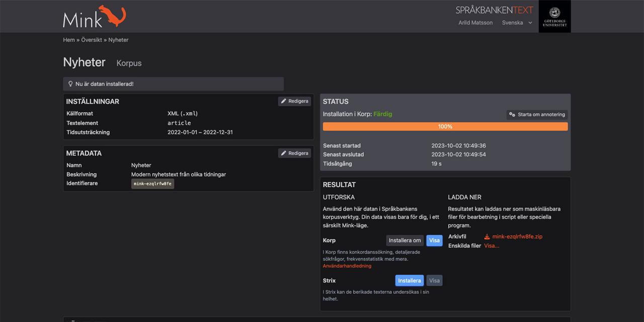
Task: Edit the Inställningar section
Action: pyautogui.click(x=294, y=101)
